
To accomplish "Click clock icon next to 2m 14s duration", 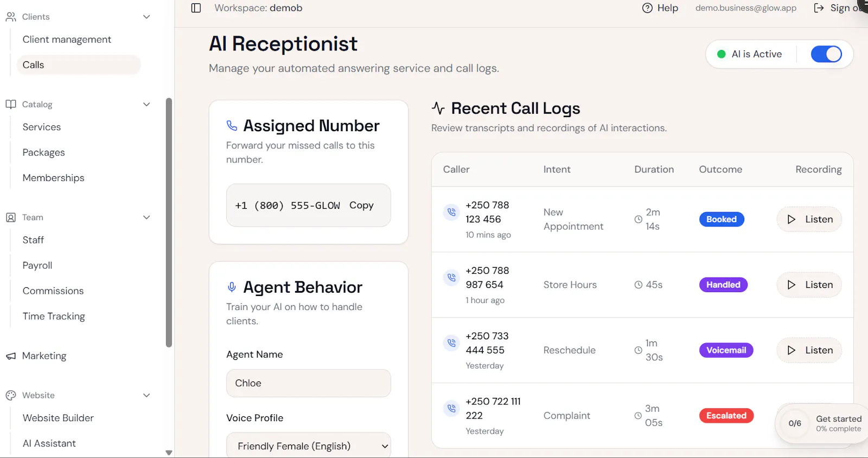I will [x=639, y=220].
